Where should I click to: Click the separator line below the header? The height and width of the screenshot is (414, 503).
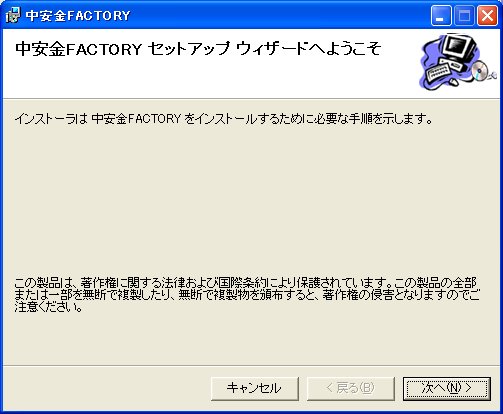(252, 98)
